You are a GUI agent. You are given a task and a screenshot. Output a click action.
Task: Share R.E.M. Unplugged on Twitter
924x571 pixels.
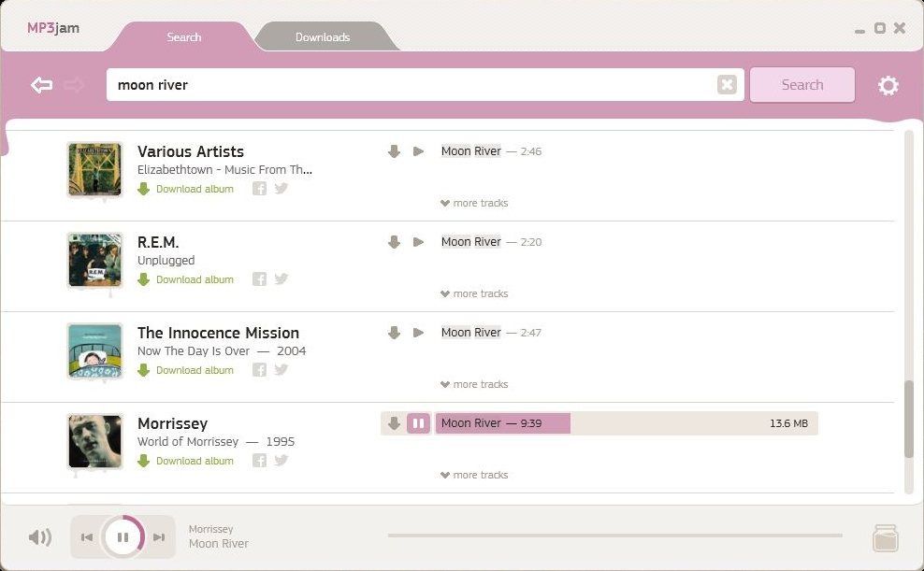282,279
